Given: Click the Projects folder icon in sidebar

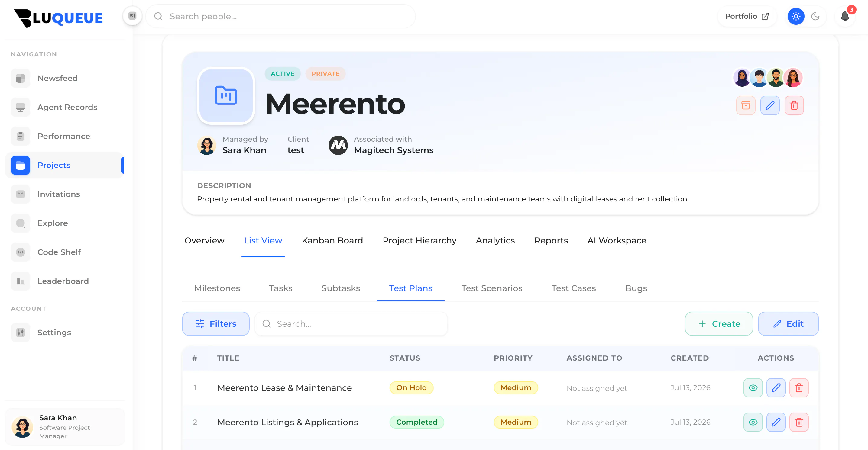Looking at the screenshot, I should pos(21,165).
